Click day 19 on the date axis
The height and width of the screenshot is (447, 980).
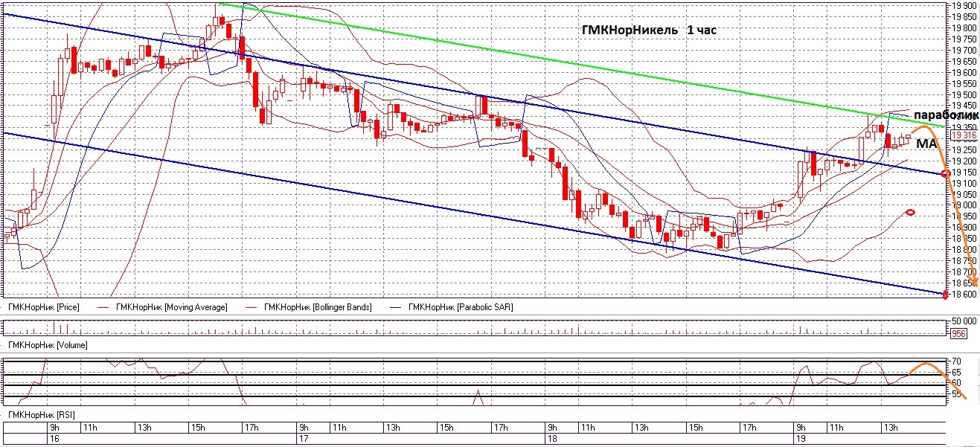[x=801, y=440]
